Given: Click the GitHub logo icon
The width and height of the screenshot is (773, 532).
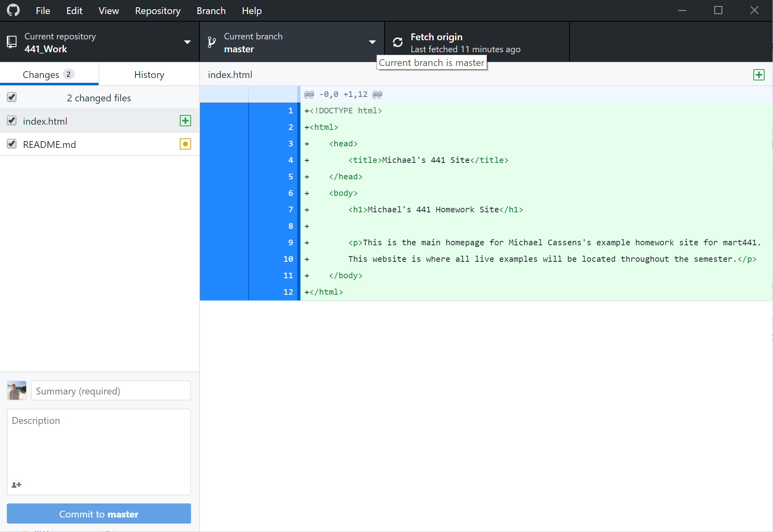Looking at the screenshot, I should (x=13, y=10).
